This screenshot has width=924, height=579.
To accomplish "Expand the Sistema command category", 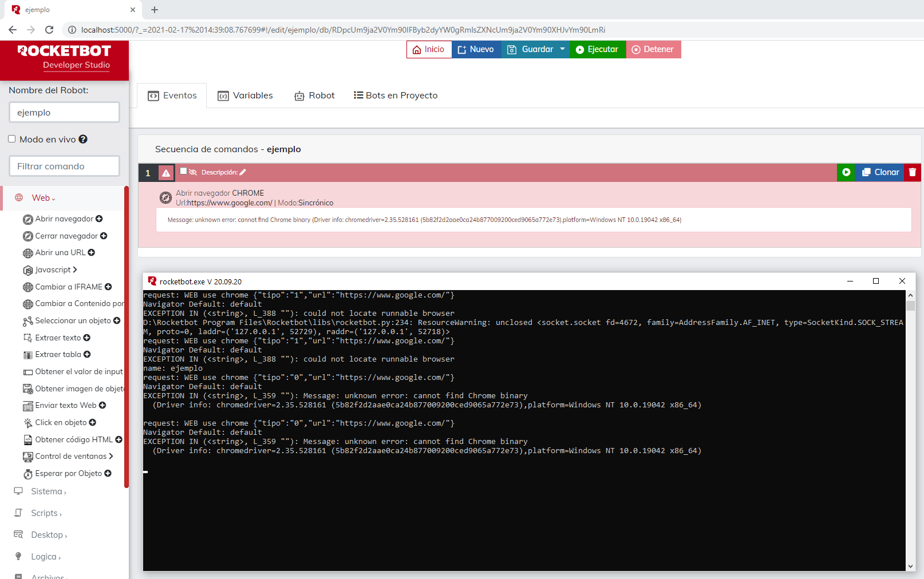I will point(48,491).
